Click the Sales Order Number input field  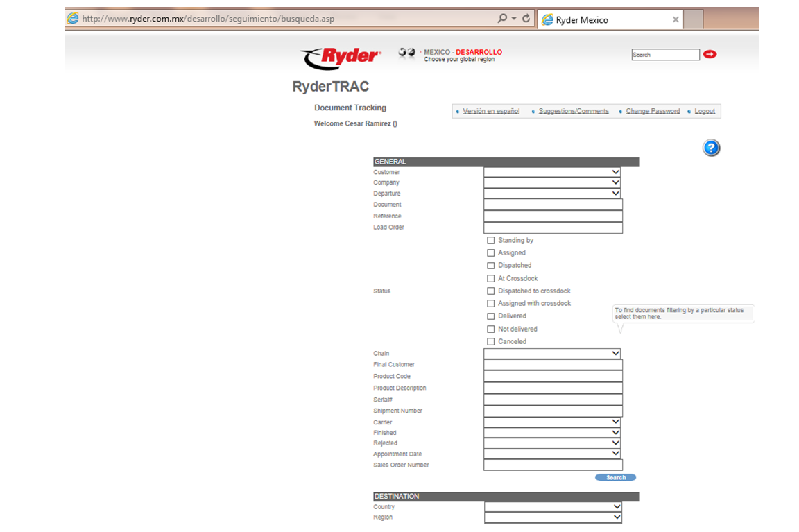553,465
